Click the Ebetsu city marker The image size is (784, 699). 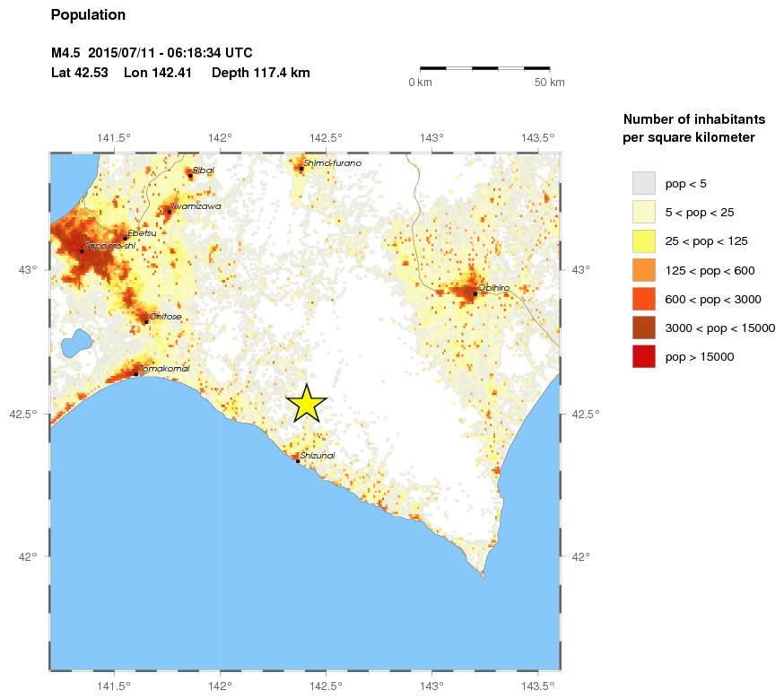[x=126, y=239]
